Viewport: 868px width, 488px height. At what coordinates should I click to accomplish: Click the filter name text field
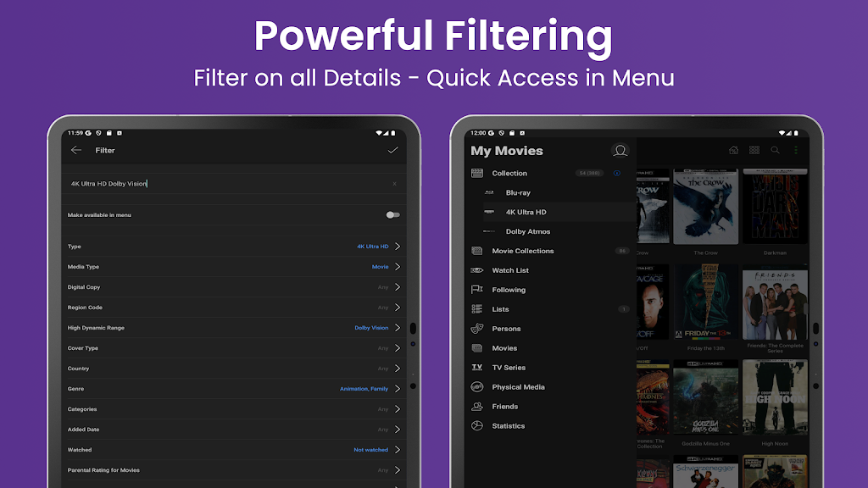(x=229, y=183)
